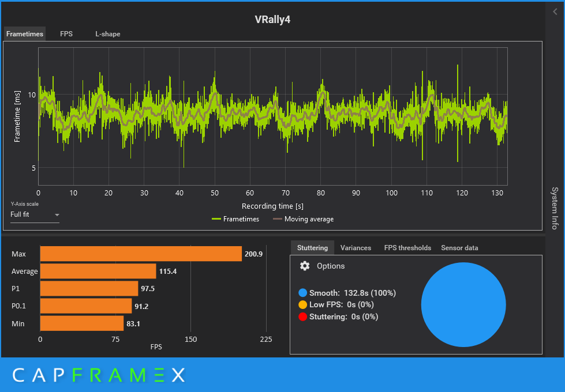The width and height of the screenshot is (565, 392).
Task: Switch to the Frametimes tab
Action: coord(25,34)
